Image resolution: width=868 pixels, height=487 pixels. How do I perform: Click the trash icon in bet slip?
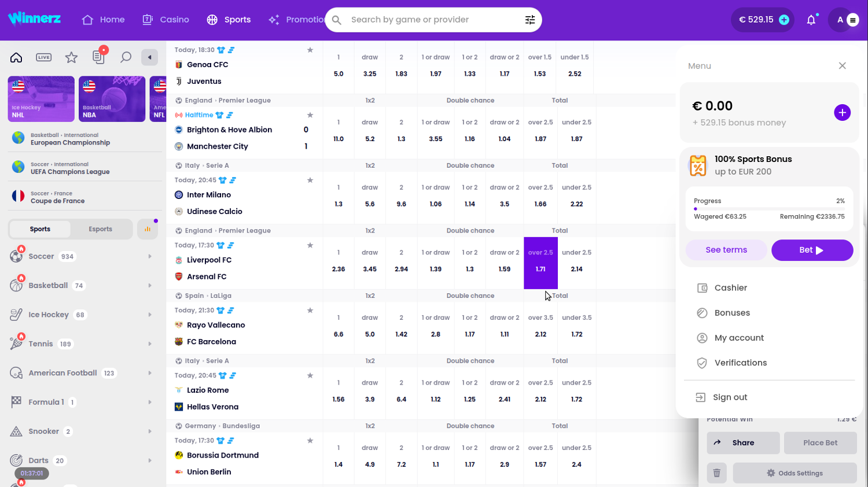tap(716, 473)
